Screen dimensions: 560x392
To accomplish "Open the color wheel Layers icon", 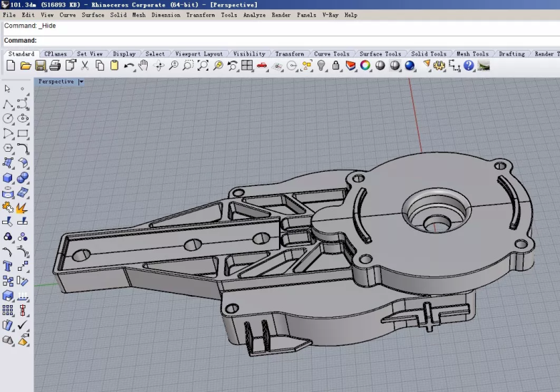I will click(x=365, y=66).
